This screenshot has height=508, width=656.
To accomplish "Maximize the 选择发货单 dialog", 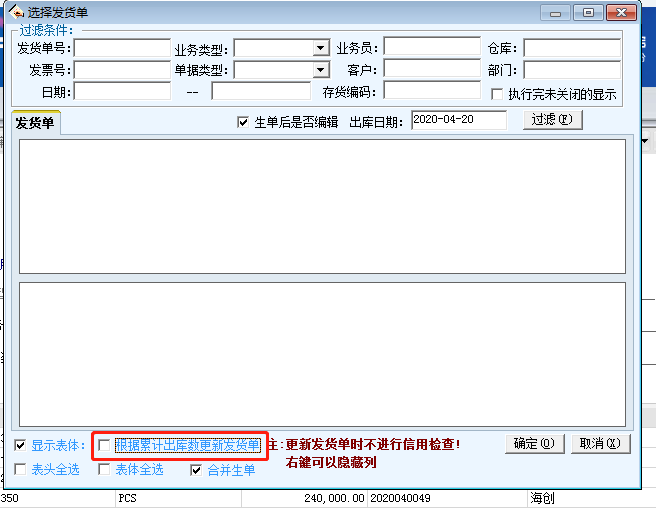I will pos(588,13).
